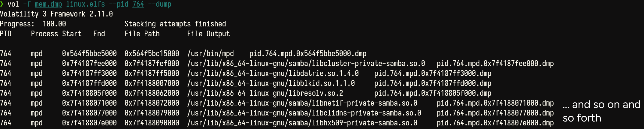The image size is (644, 129).
Task: Click the Progress 100.00 value
Action: 54,24
